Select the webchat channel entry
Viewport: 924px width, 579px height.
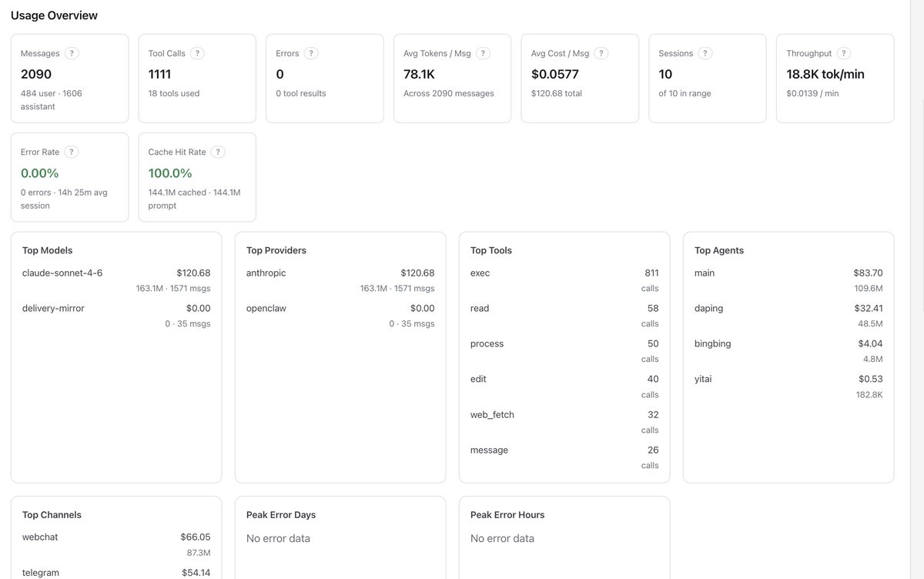coord(40,537)
